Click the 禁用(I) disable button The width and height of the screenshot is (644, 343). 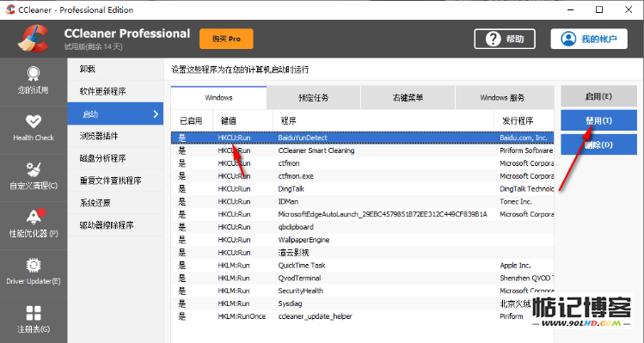pyautogui.click(x=598, y=120)
